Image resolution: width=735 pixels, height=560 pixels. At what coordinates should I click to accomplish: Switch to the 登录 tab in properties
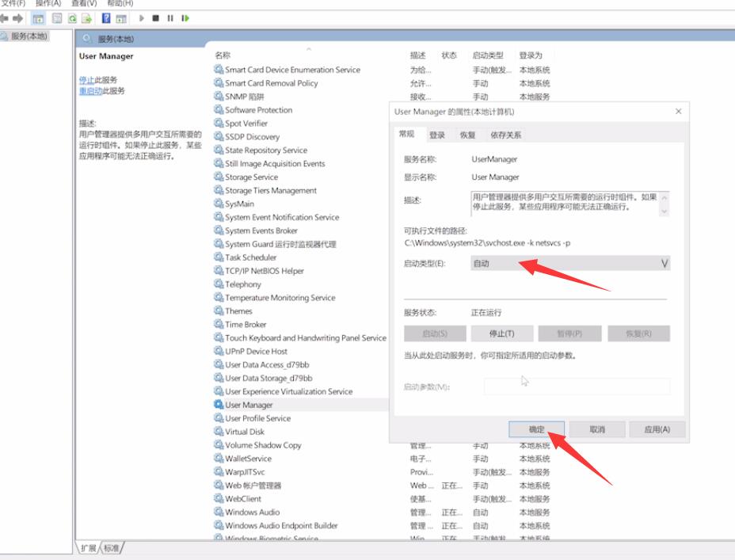pyautogui.click(x=437, y=135)
